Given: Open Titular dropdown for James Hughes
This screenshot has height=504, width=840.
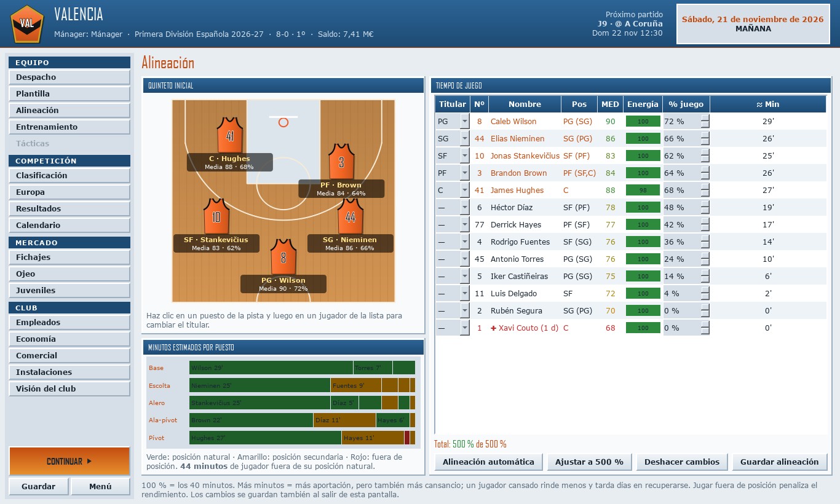Looking at the screenshot, I should click(464, 191).
